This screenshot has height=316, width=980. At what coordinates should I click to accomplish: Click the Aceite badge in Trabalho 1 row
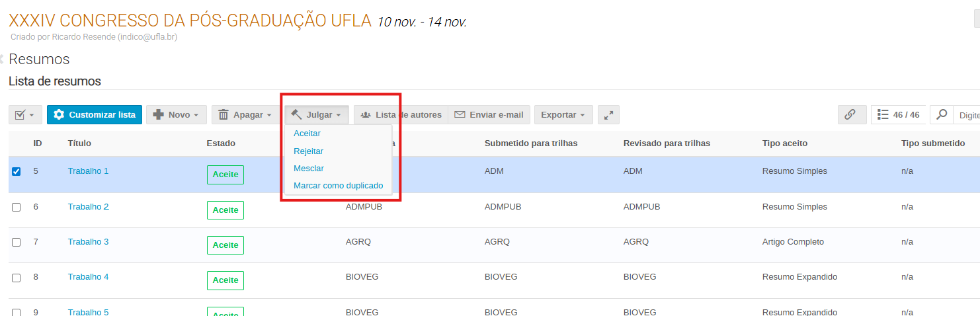click(225, 175)
